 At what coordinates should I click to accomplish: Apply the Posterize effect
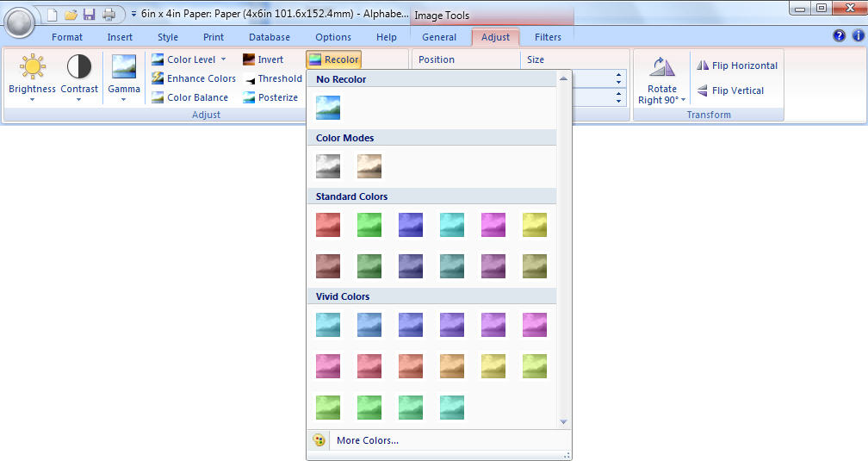pos(270,97)
